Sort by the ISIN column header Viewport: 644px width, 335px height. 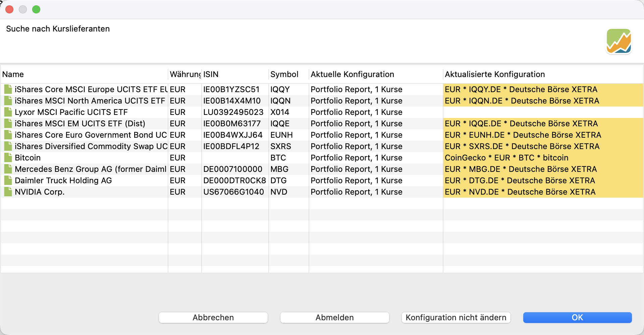point(235,74)
